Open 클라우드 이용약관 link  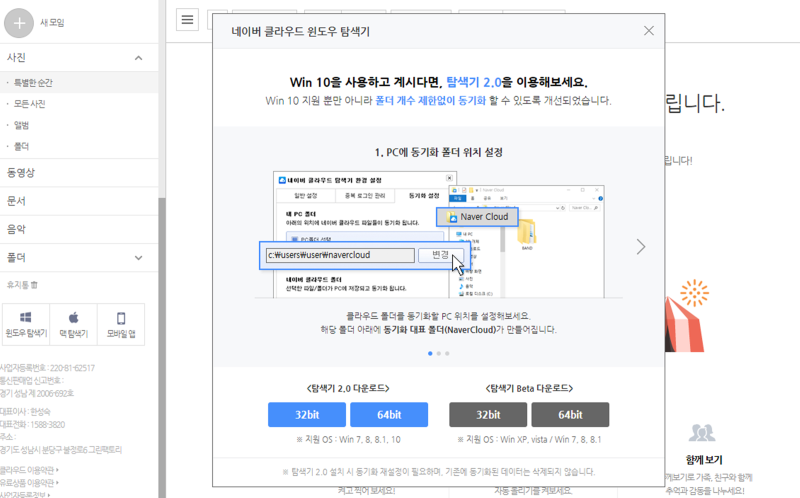29,470
